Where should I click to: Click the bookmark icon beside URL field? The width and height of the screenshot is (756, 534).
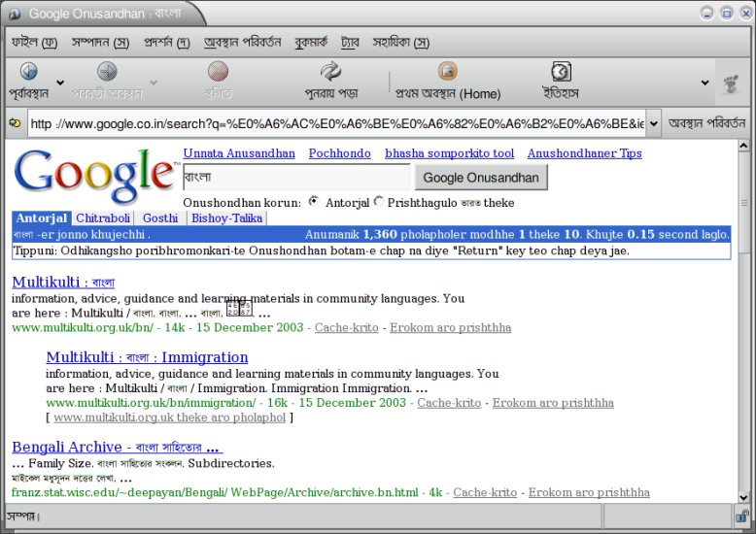pos(14,123)
